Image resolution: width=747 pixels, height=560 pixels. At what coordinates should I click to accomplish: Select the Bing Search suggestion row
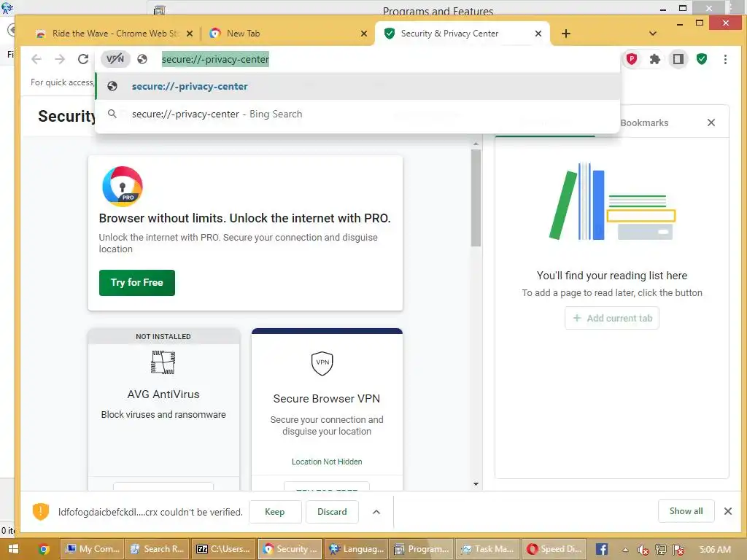click(357, 114)
